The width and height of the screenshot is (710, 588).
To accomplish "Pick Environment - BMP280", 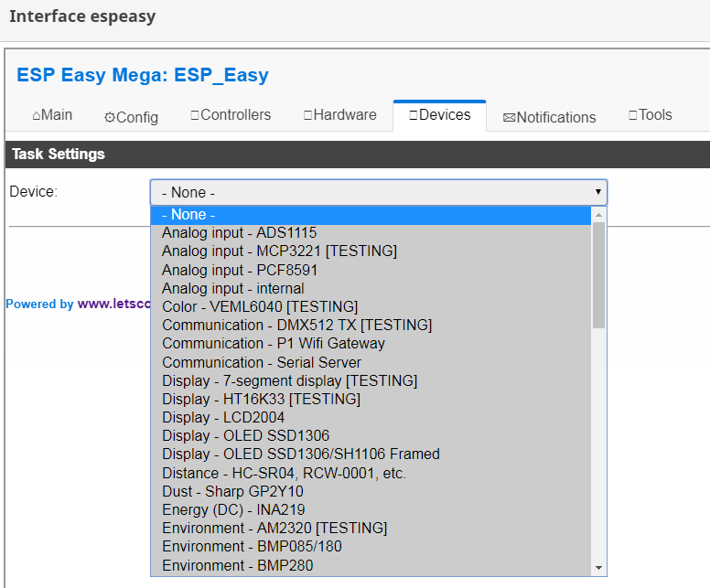I will tap(371, 565).
